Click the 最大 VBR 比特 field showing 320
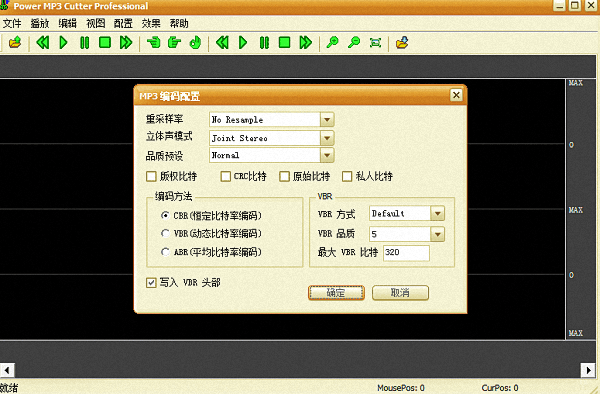The height and width of the screenshot is (394, 600). pos(406,253)
